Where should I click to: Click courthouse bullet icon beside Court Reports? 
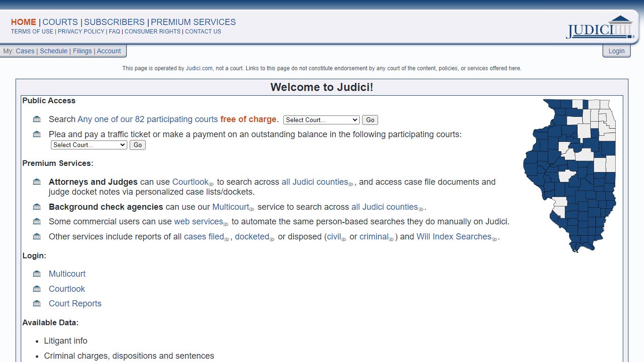point(37,303)
